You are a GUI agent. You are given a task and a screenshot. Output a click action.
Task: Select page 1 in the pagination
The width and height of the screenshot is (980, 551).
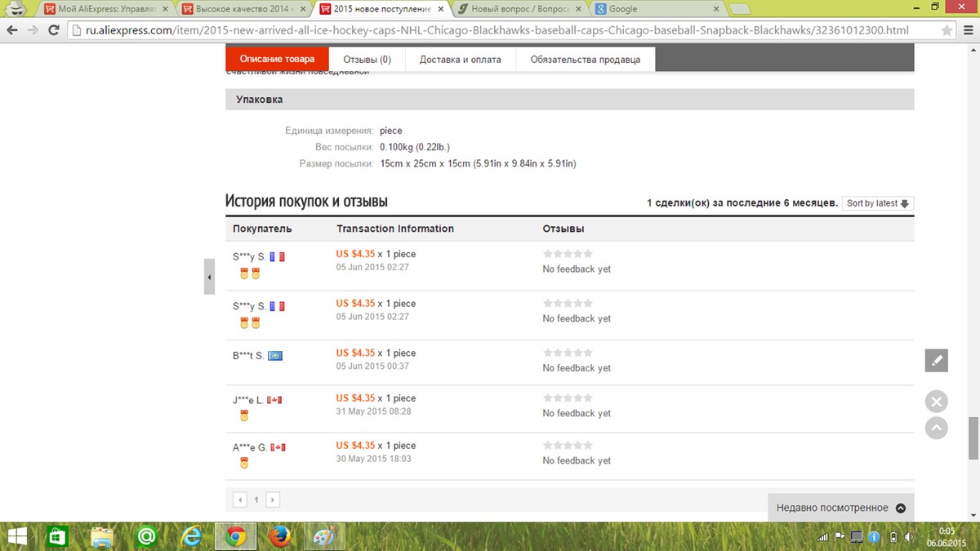(x=256, y=500)
